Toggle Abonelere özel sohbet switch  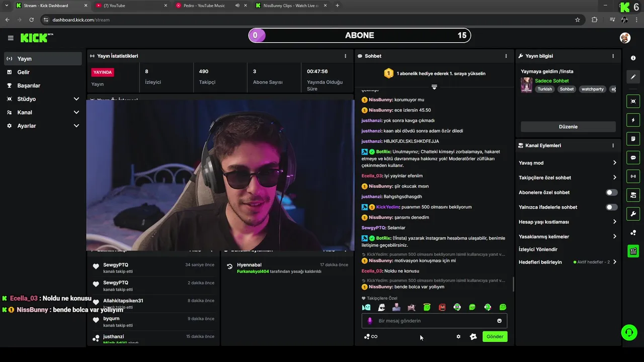pyautogui.click(x=611, y=193)
